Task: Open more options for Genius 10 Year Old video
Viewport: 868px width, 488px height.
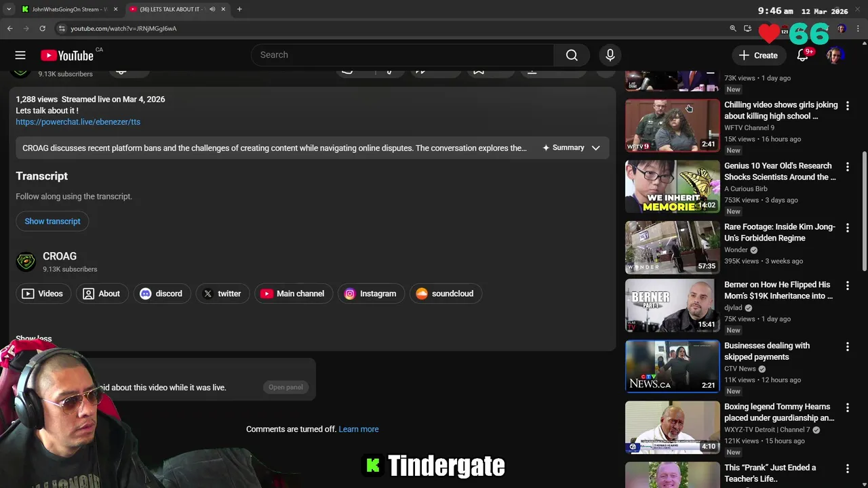Action: pos(847,167)
